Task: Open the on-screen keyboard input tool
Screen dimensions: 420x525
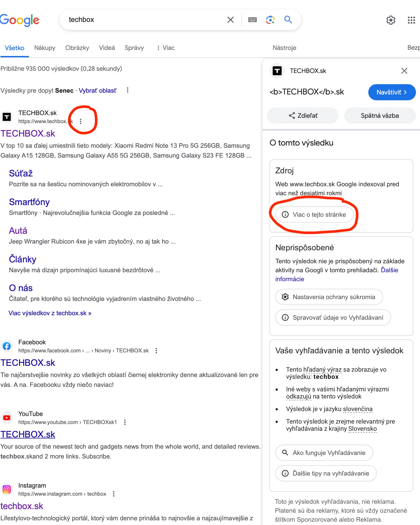Action: [253, 20]
